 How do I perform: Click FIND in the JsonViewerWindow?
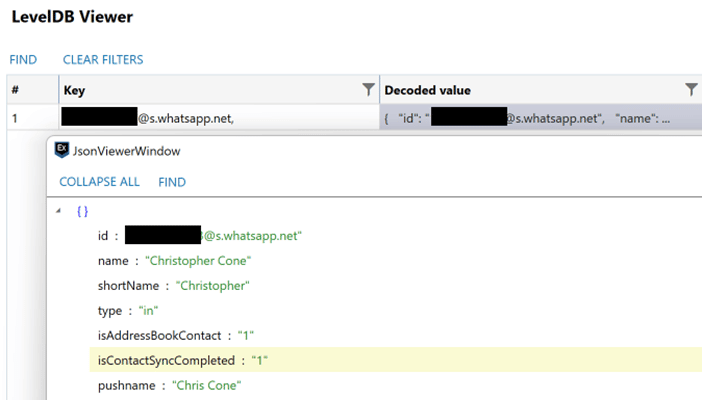pyautogui.click(x=172, y=182)
